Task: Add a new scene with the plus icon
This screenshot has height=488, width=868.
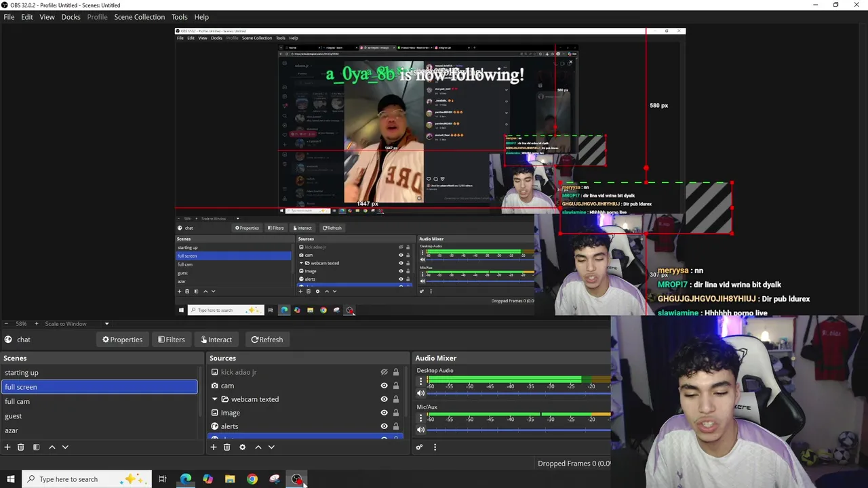Action: [7, 447]
